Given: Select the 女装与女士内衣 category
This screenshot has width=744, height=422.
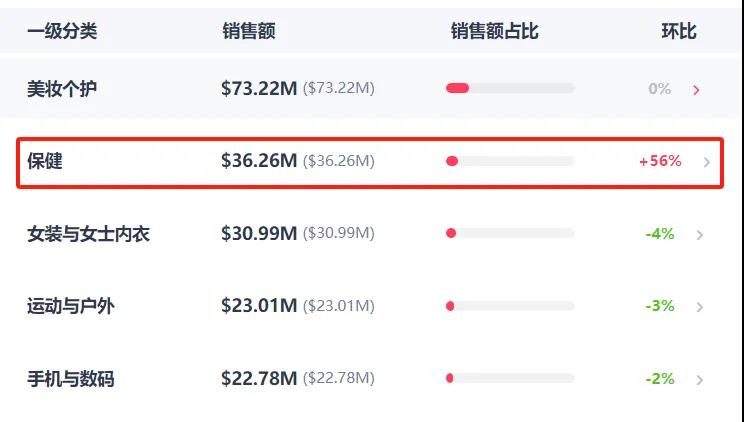Looking at the screenshot, I should pyautogui.click(x=88, y=234).
